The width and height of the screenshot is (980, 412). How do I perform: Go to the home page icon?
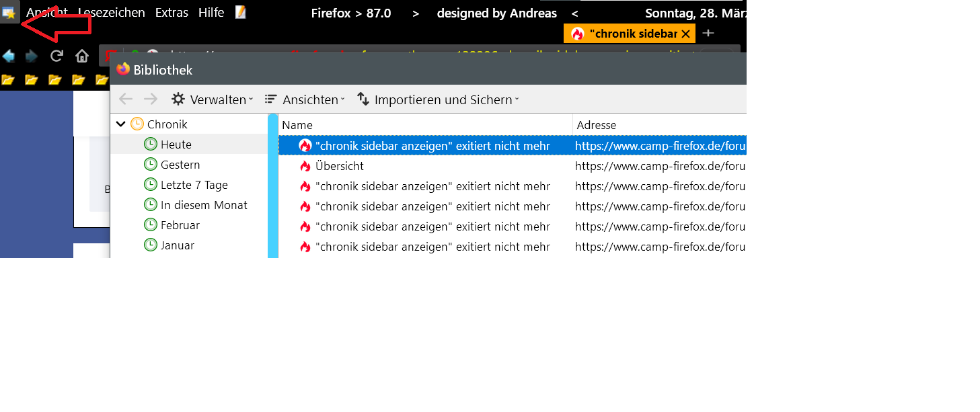[82, 56]
